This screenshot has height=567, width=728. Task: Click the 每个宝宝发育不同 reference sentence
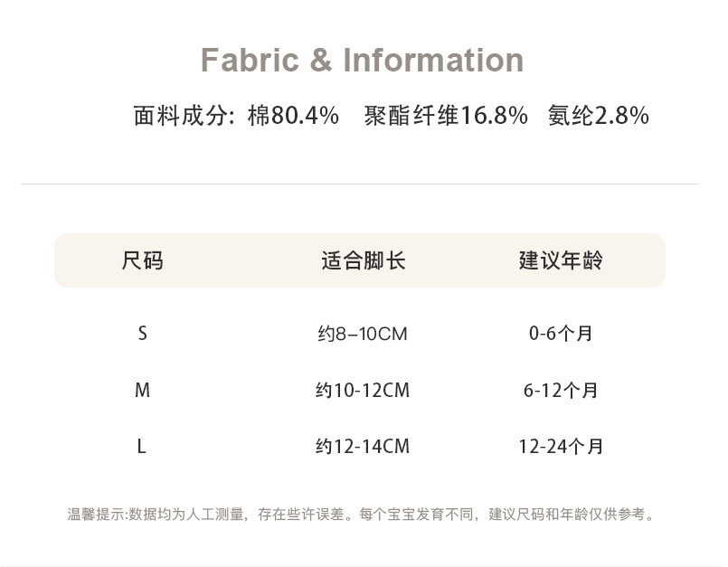(x=506, y=515)
